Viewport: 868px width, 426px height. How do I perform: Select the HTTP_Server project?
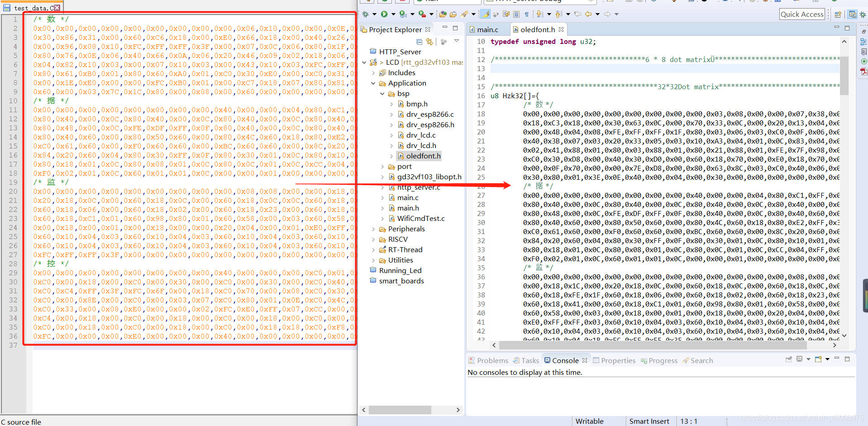(400, 52)
